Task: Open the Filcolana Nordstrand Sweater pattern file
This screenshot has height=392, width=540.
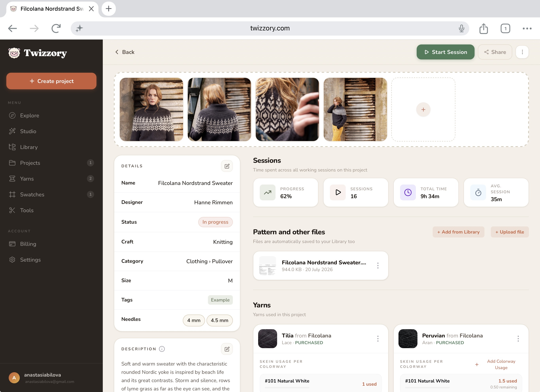Action: [321, 266]
